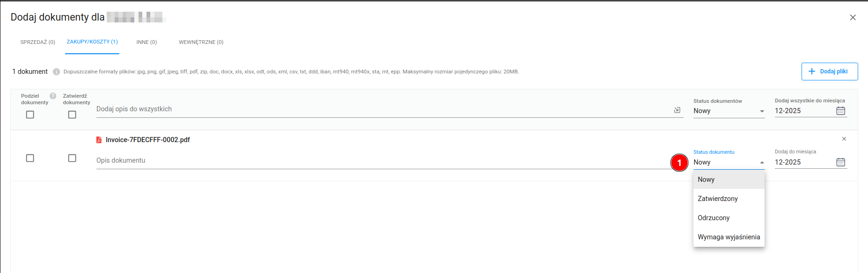Tick the split checkbox in the invoice row
Image resolution: width=868 pixels, height=273 pixels.
30,158
